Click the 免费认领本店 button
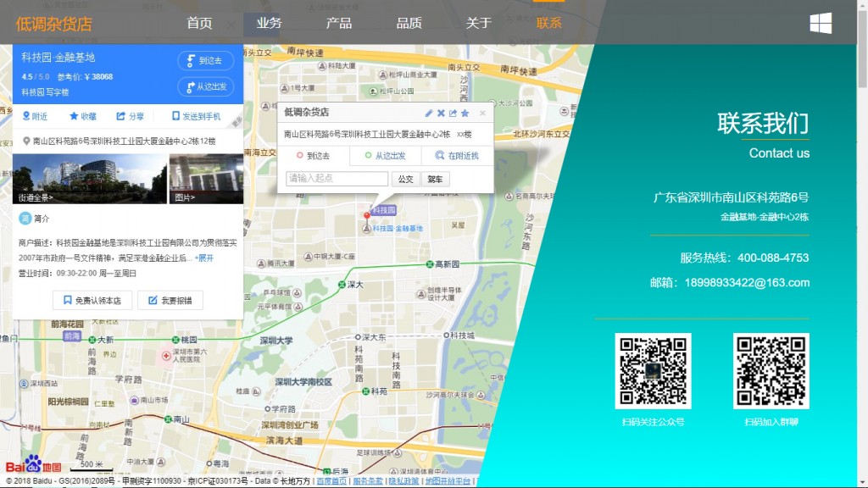 point(92,301)
